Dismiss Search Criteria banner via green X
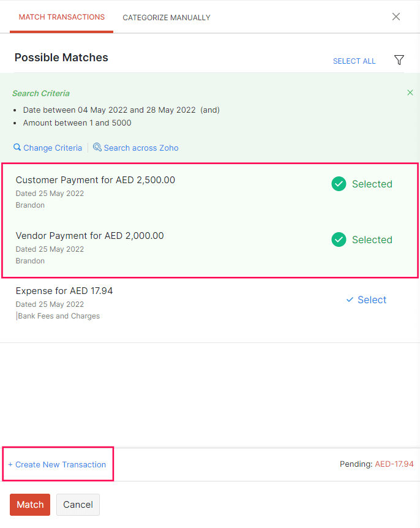Image resolution: width=420 pixels, height=528 pixels. 410,92
